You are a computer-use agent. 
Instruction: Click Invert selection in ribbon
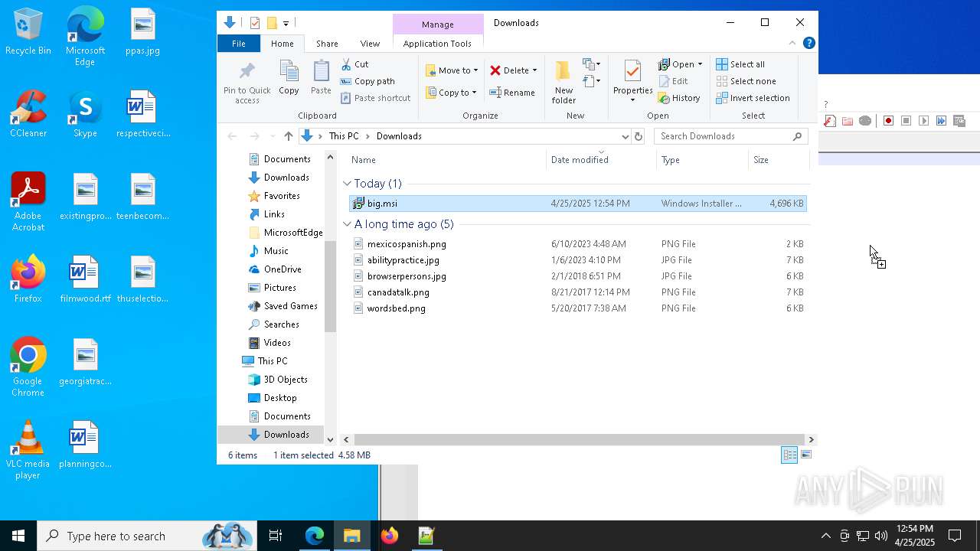tap(753, 98)
